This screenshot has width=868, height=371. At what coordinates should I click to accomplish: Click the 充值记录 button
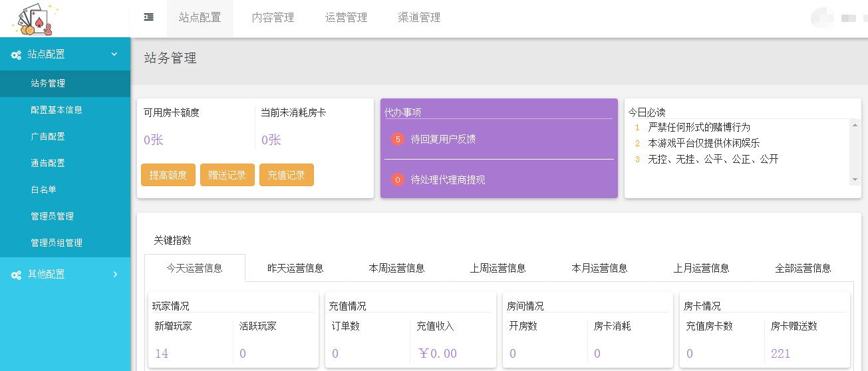286,176
